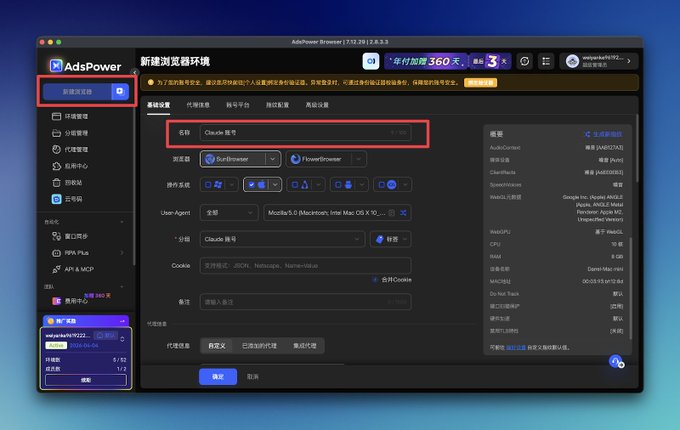This screenshot has width=680, height=430.
Task: Click the blue 确定 button
Action: tap(218, 377)
